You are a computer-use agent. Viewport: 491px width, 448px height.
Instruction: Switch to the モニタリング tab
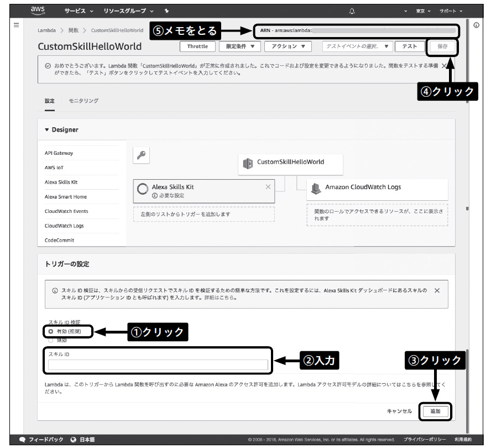coord(83,101)
